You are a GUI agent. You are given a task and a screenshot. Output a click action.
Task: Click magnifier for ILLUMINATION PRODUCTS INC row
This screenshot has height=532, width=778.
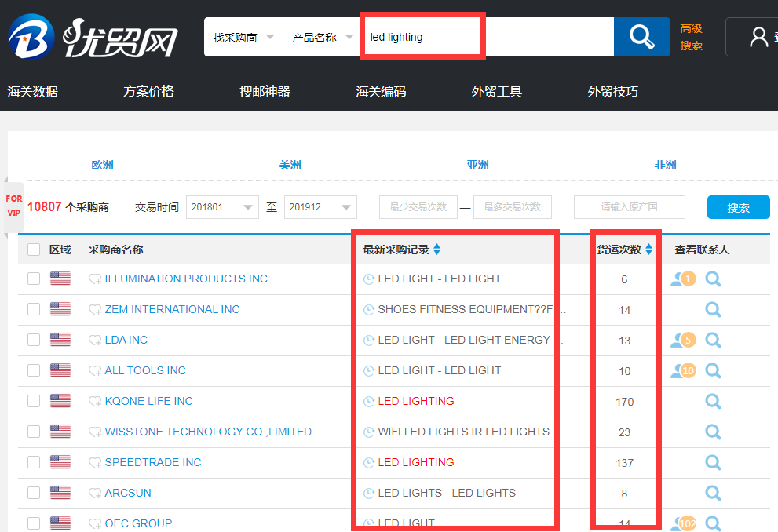(x=713, y=279)
